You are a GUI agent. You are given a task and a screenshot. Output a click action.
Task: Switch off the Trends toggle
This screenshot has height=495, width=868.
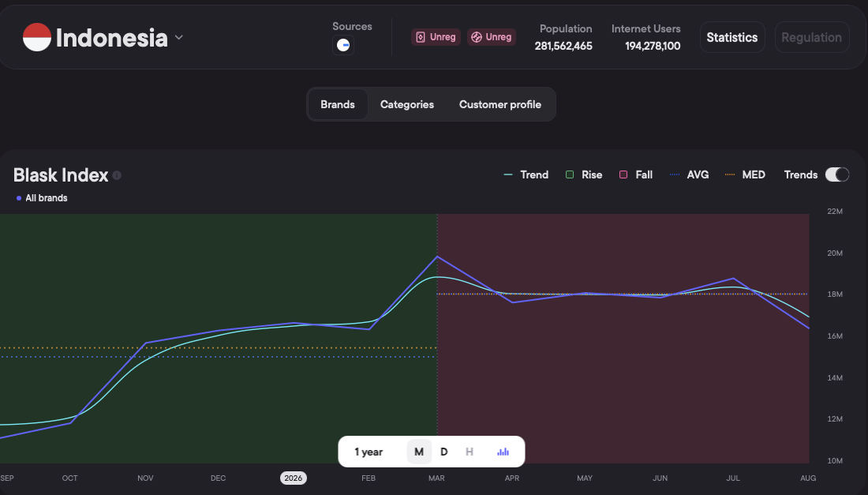point(837,174)
